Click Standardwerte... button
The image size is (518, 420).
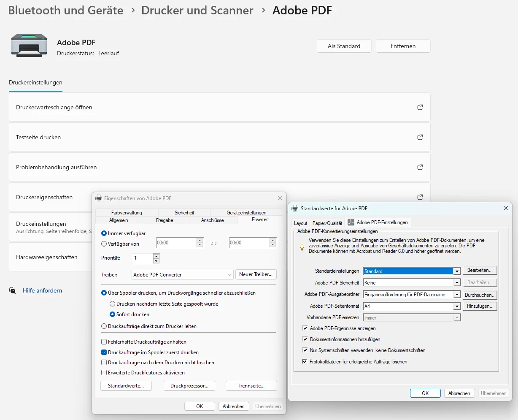click(126, 386)
